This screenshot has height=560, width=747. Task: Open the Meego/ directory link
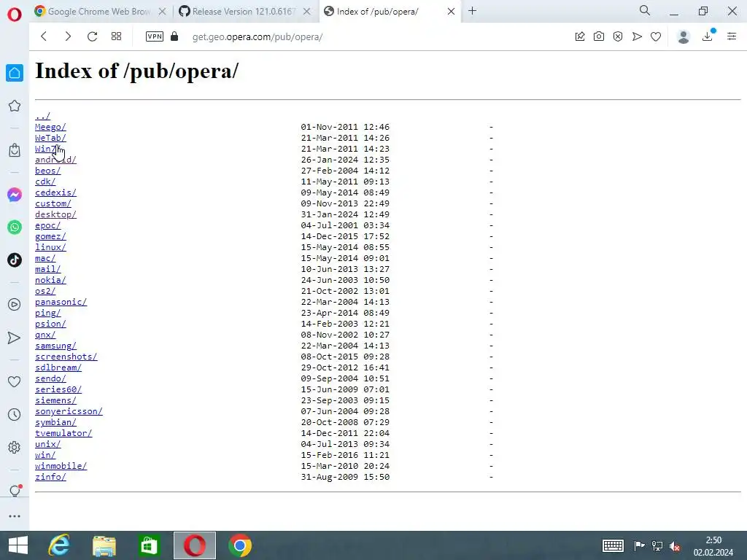point(50,127)
